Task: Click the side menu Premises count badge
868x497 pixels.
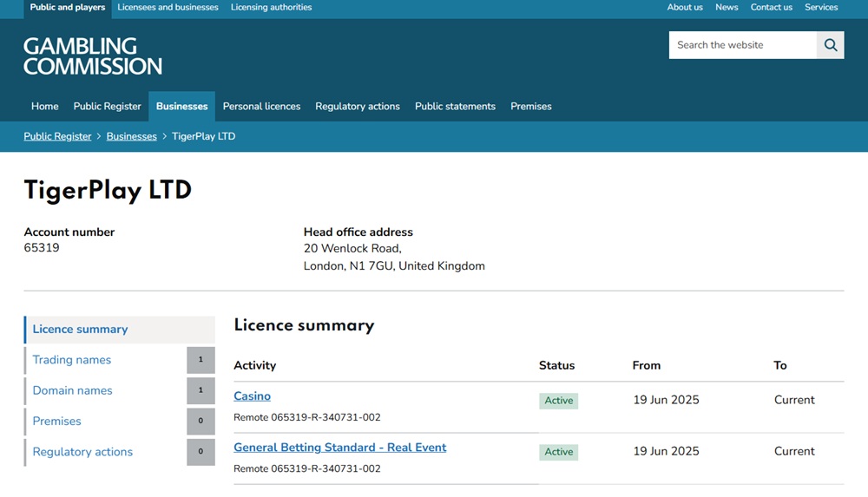Action: coord(201,422)
